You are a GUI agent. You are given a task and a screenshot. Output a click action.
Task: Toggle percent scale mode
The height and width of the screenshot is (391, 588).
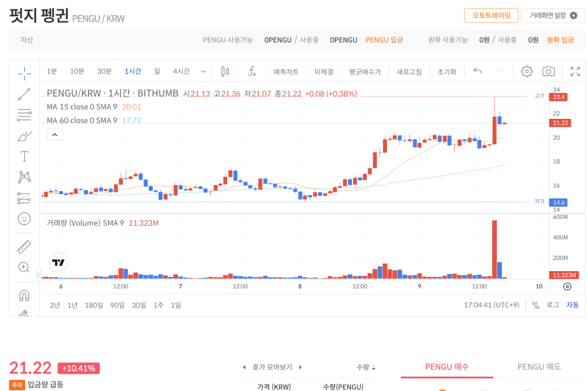click(x=536, y=305)
